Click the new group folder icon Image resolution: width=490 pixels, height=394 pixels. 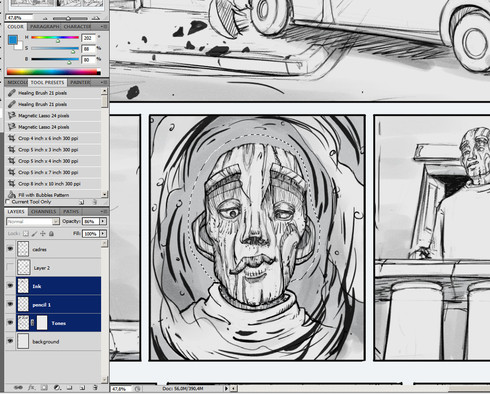click(x=69, y=388)
